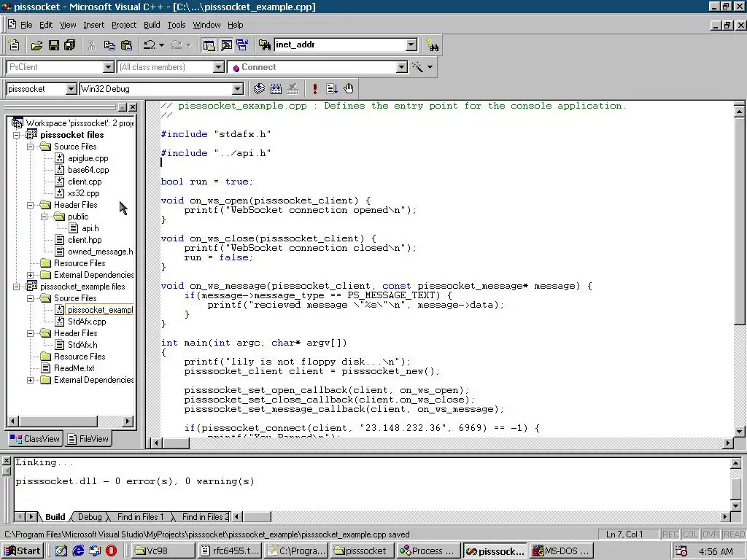
Task: Click the Save All toolbar icon
Action: (x=69, y=45)
